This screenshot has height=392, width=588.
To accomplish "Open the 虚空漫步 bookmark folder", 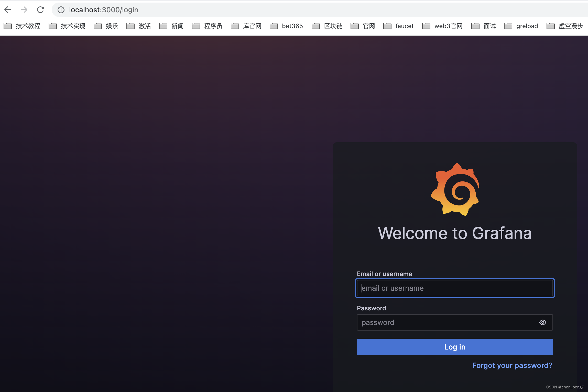I will [565, 26].
